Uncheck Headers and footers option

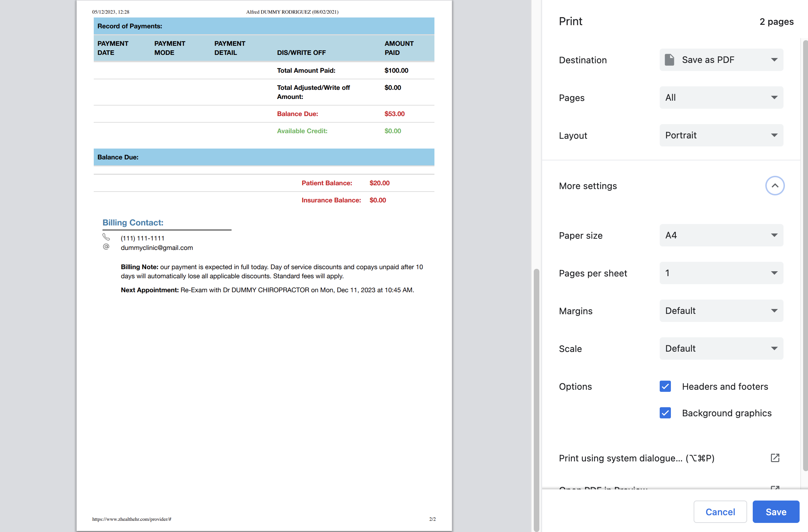pos(665,386)
